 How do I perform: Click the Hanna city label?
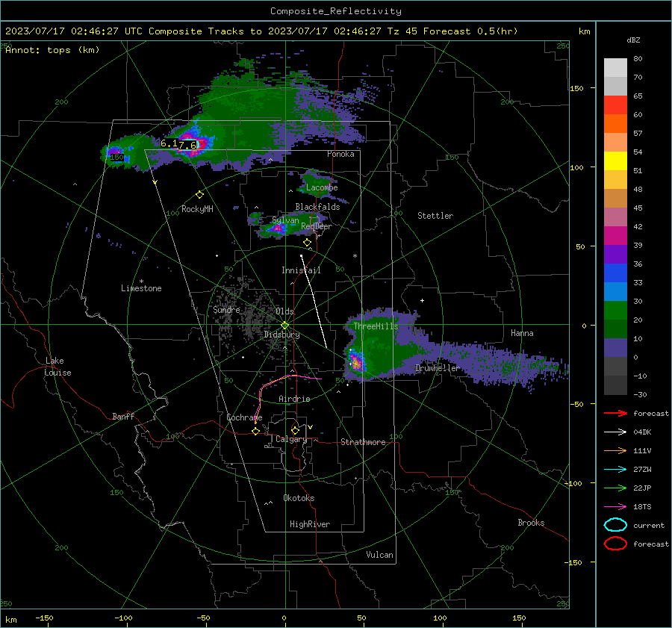[x=522, y=333]
